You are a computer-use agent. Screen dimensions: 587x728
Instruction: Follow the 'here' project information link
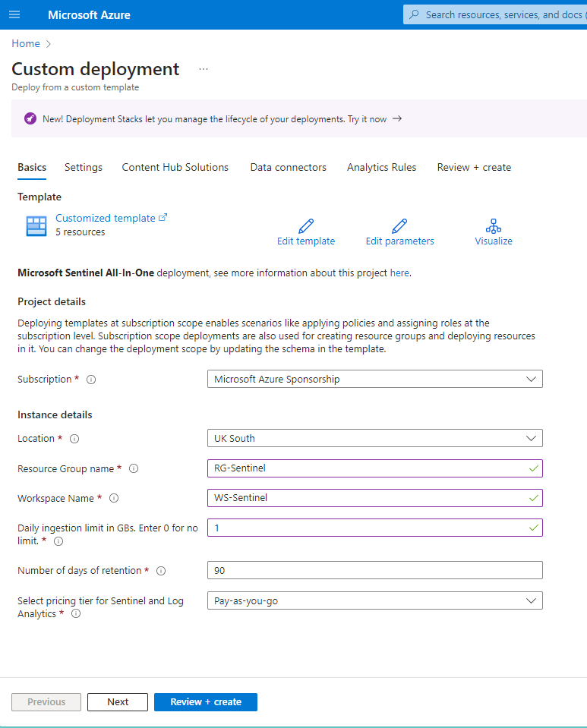pyautogui.click(x=399, y=273)
